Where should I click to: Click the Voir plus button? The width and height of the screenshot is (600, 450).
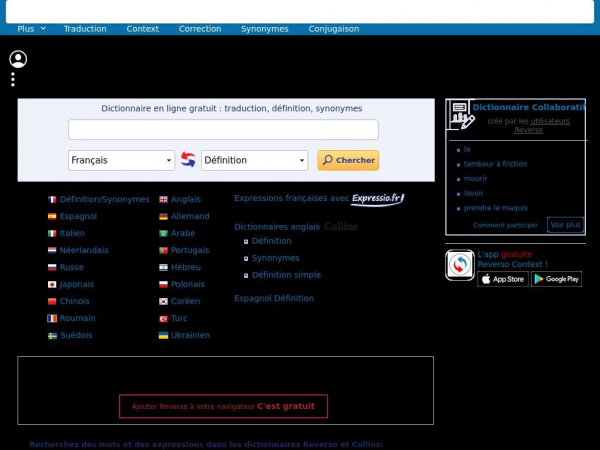point(566,225)
